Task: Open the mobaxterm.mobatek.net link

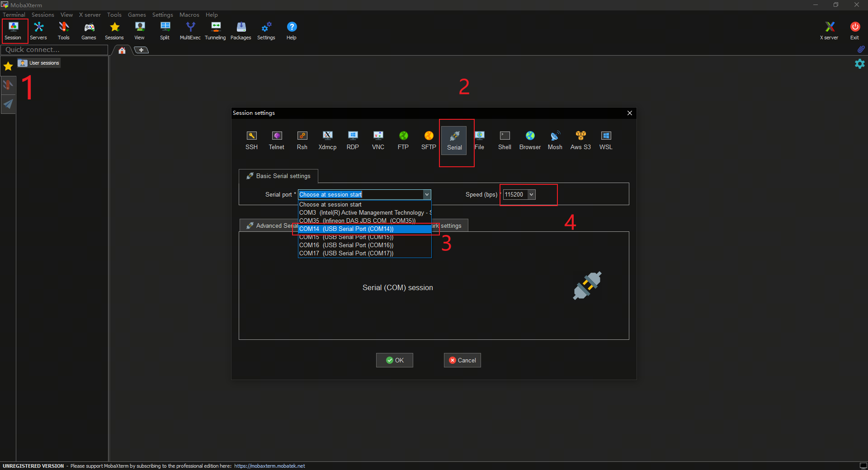Action: [x=269, y=466]
